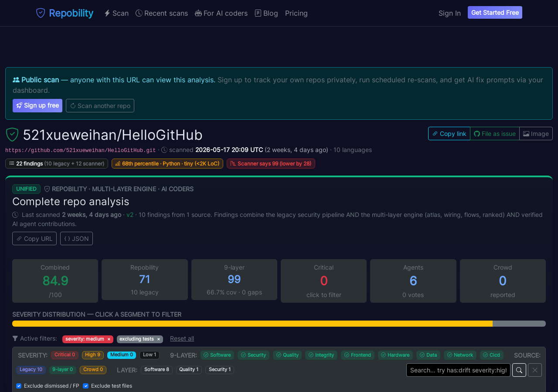Toggle the Critical 0 severity filter
This screenshot has width=558, height=392.
[65, 355]
